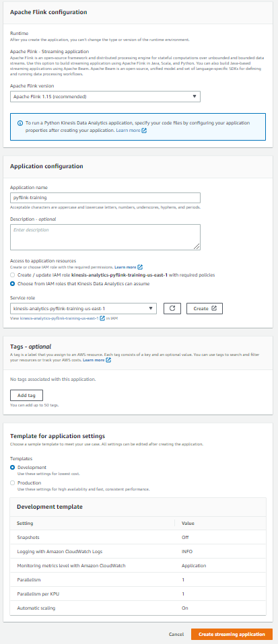The width and height of the screenshot is (278, 644).
Task: Click external link icon next to IAM role Learn more
Action: 140,267
